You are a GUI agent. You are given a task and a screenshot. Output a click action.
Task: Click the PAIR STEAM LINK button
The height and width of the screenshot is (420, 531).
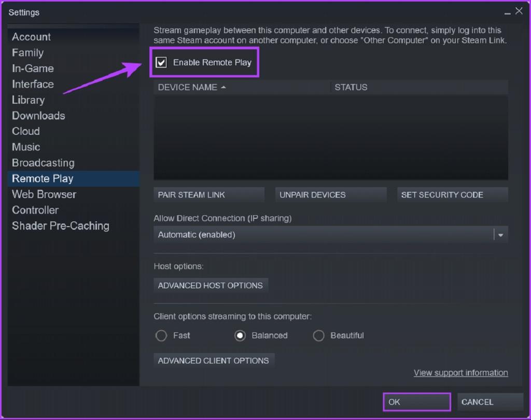click(x=209, y=195)
